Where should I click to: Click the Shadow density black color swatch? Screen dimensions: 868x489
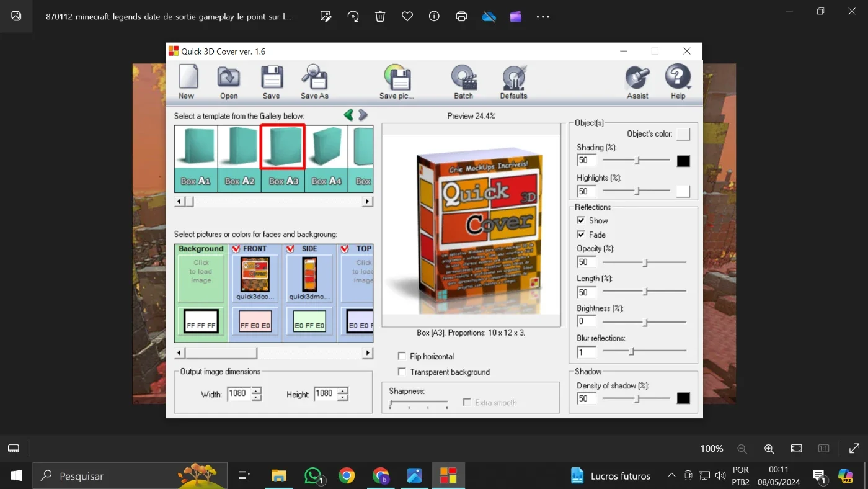coord(683,398)
